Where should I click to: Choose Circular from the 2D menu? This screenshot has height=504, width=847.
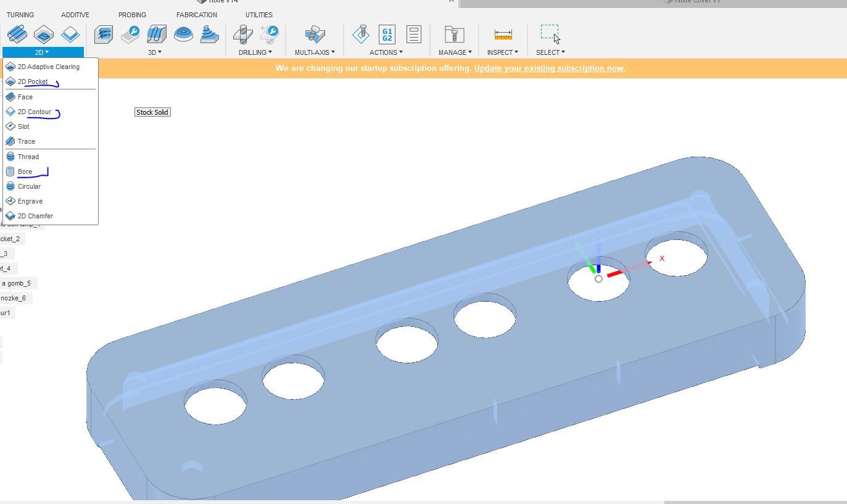pyautogui.click(x=50, y=186)
